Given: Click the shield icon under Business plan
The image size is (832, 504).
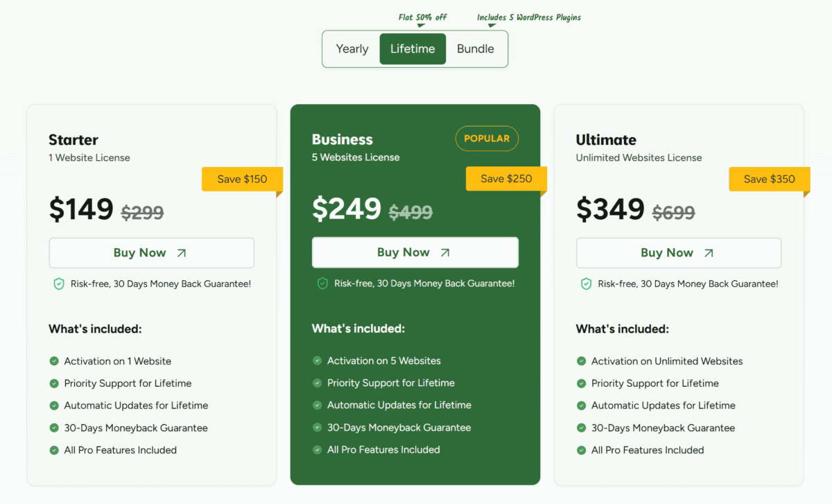Looking at the screenshot, I should click(x=322, y=283).
